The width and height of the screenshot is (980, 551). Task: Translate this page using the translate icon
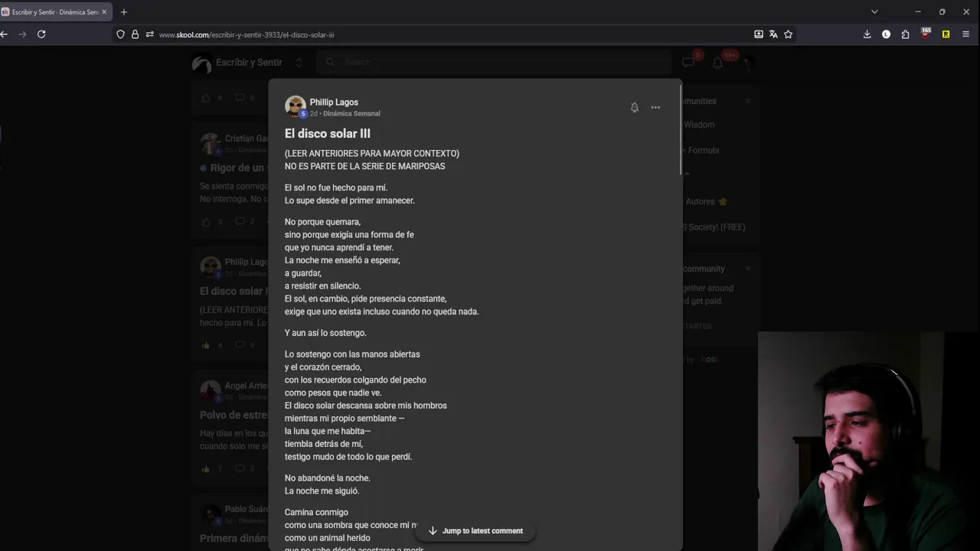coord(773,34)
